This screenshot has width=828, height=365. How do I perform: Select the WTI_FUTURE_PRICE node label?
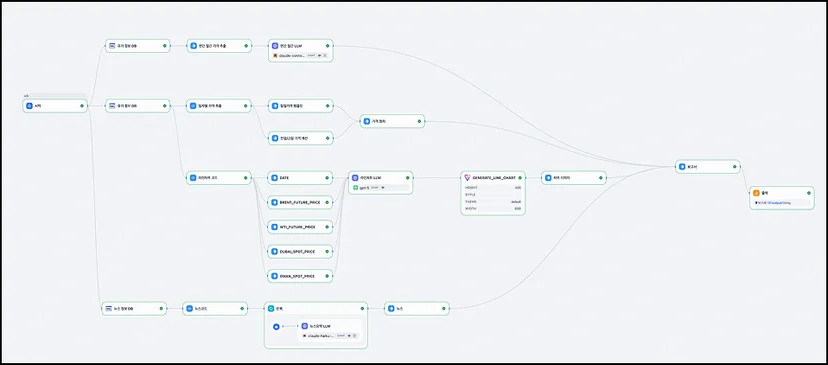point(298,227)
